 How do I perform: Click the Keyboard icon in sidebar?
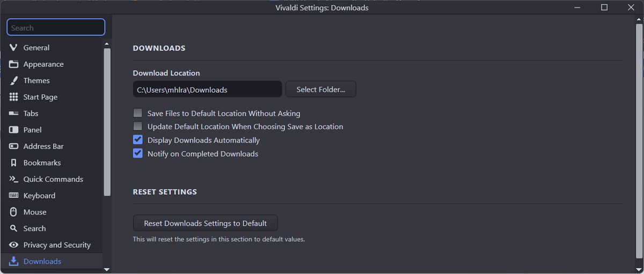click(x=14, y=196)
